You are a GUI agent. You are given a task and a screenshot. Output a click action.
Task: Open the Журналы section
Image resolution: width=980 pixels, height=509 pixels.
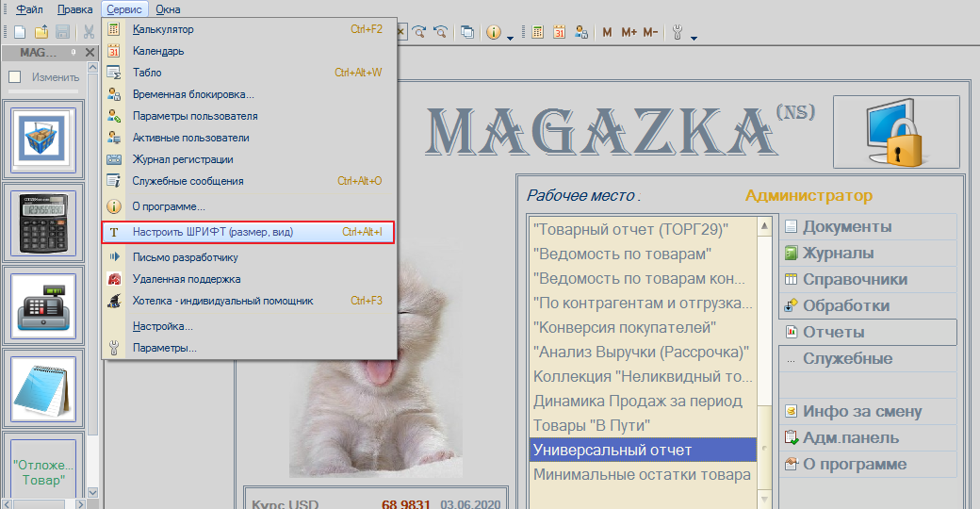click(x=868, y=253)
